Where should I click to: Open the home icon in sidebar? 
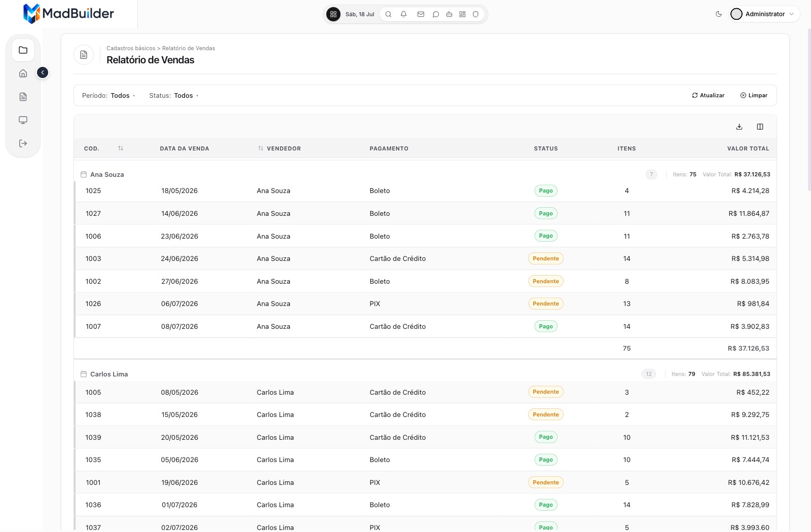[23, 73]
